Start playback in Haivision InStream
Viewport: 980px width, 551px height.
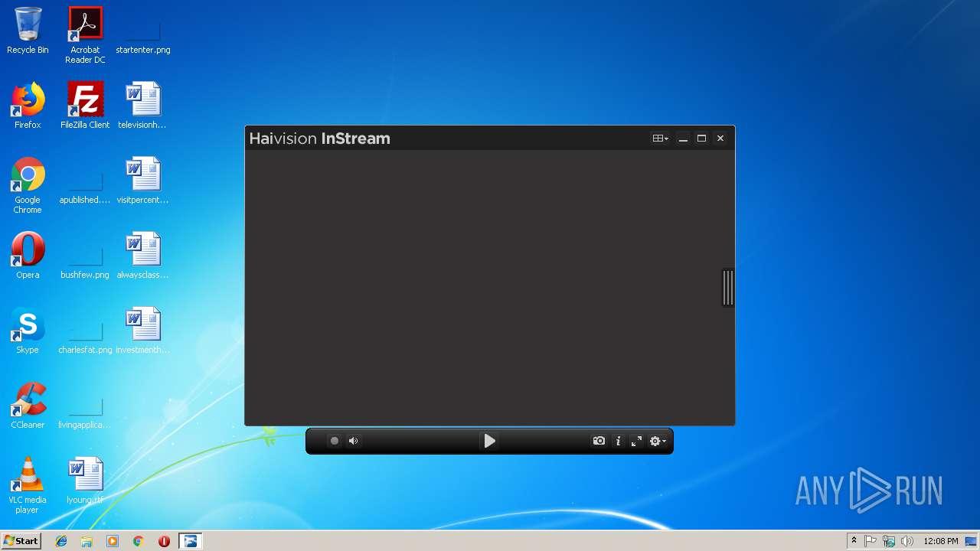(489, 441)
